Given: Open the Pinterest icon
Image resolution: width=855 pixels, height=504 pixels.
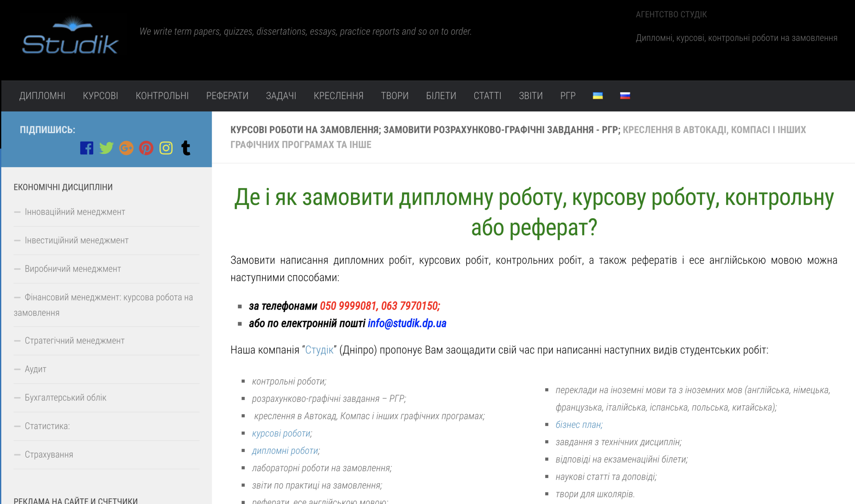Looking at the screenshot, I should click(x=146, y=148).
